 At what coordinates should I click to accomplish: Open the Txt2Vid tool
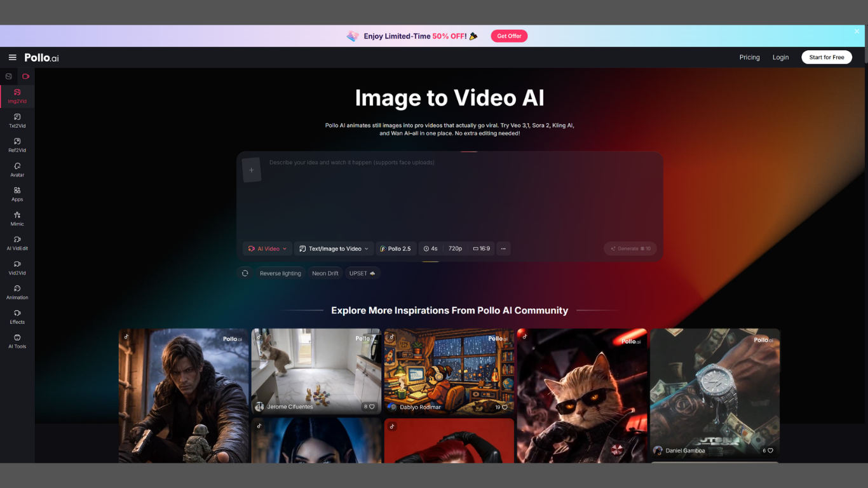[17, 121]
